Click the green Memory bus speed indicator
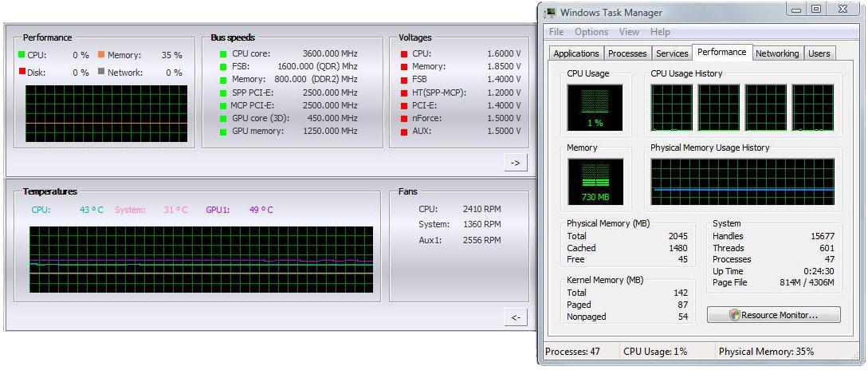 point(222,80)
